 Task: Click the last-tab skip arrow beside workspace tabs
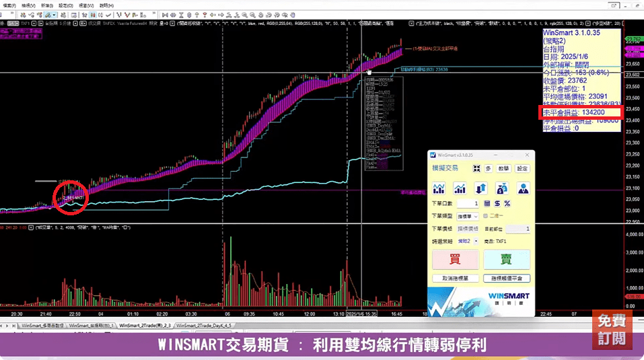pyautogui.click(x=13, y=326)
